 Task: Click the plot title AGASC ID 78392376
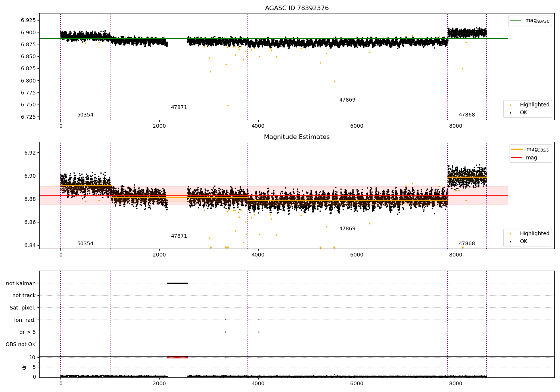pyautogui.click(x=297, y=8)
